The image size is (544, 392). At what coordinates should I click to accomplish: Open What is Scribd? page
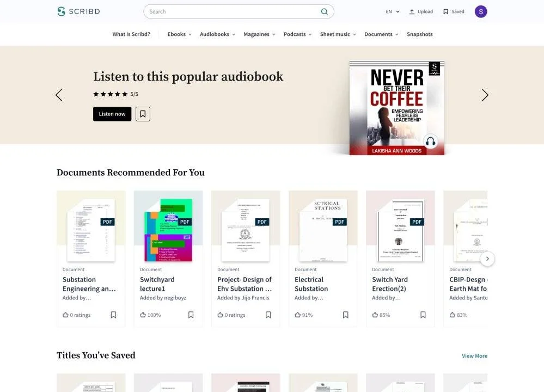coord(131,34)
